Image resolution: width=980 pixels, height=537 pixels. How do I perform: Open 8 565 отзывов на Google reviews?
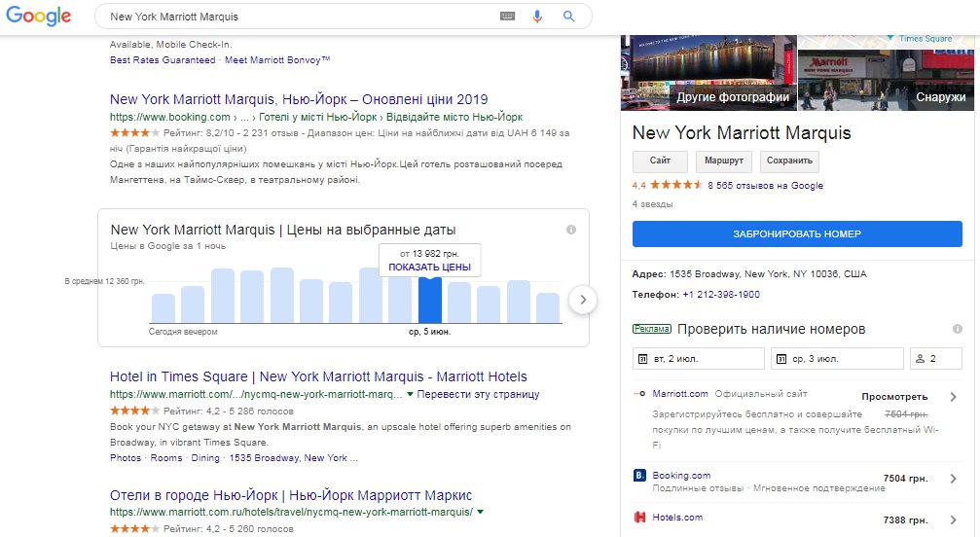[x=765, y=186]
